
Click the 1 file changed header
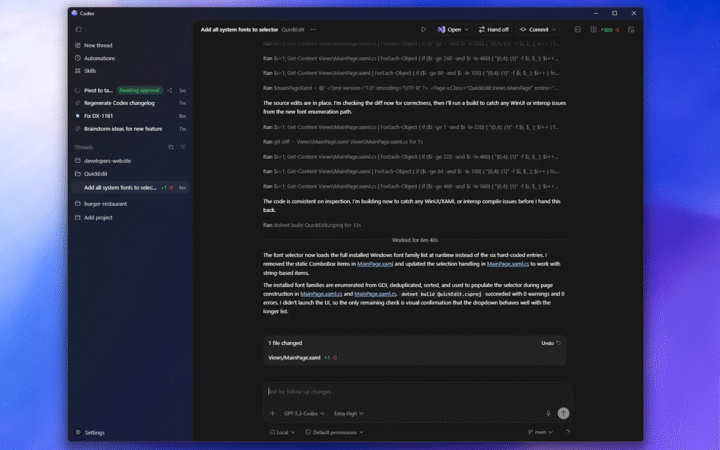point(285,343)
